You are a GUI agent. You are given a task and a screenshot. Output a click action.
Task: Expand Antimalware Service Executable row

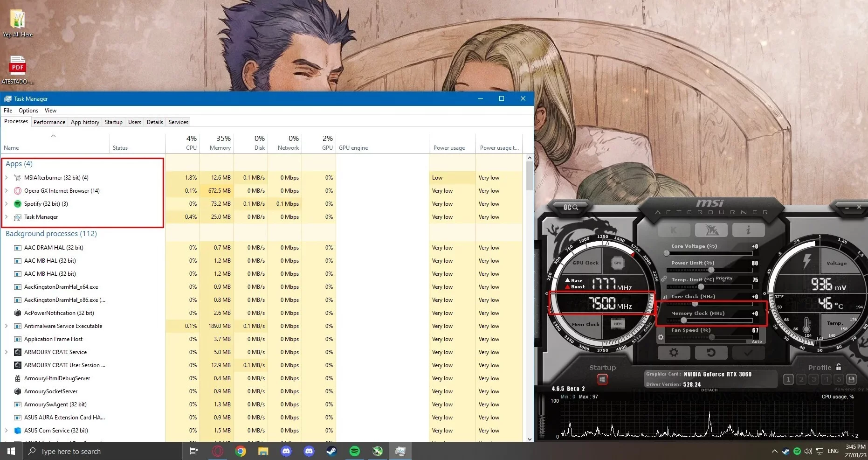pyautogui.click(x=7, y=326)
